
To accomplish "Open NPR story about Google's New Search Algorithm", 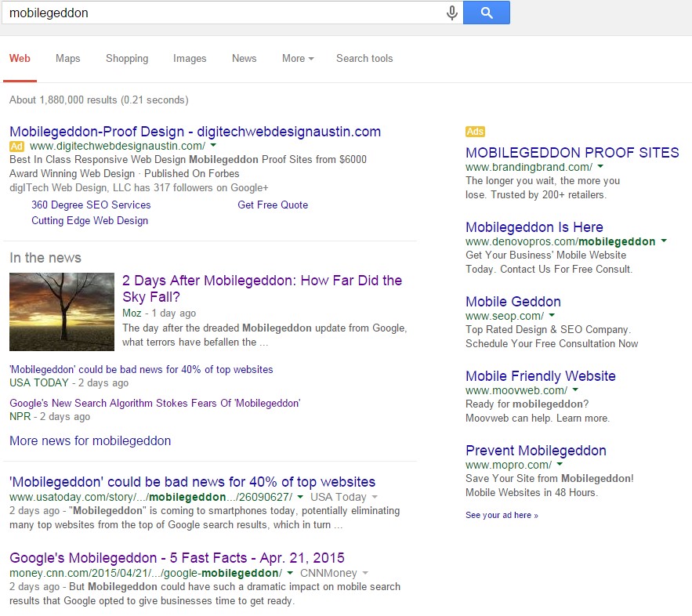I will (155, 403).
